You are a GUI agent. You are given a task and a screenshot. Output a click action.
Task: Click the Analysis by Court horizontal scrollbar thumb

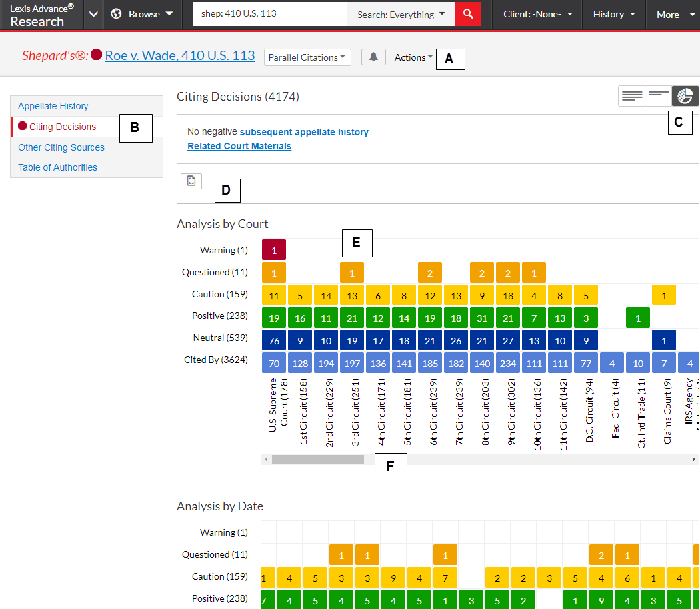[x=318, y=459]
